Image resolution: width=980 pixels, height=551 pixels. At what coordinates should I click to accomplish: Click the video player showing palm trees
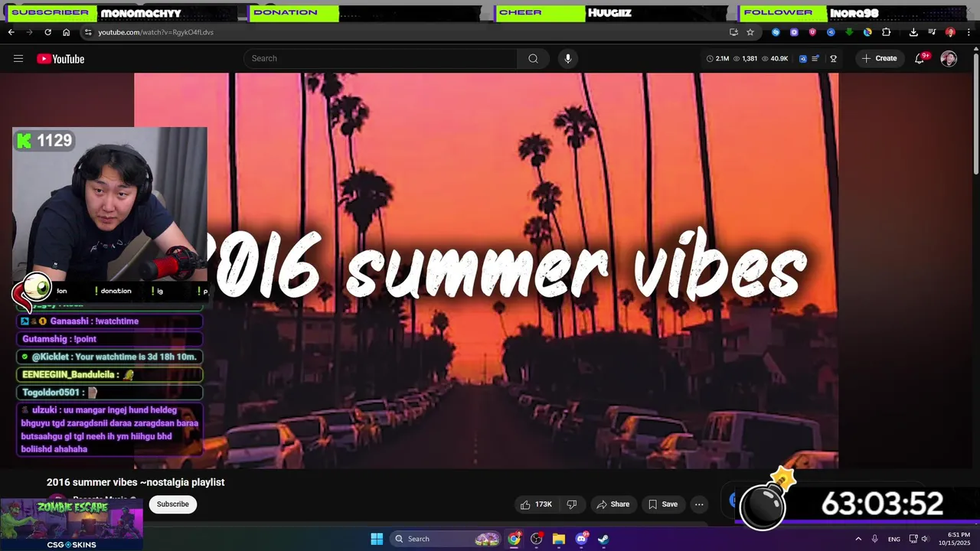tap(486, 270)
